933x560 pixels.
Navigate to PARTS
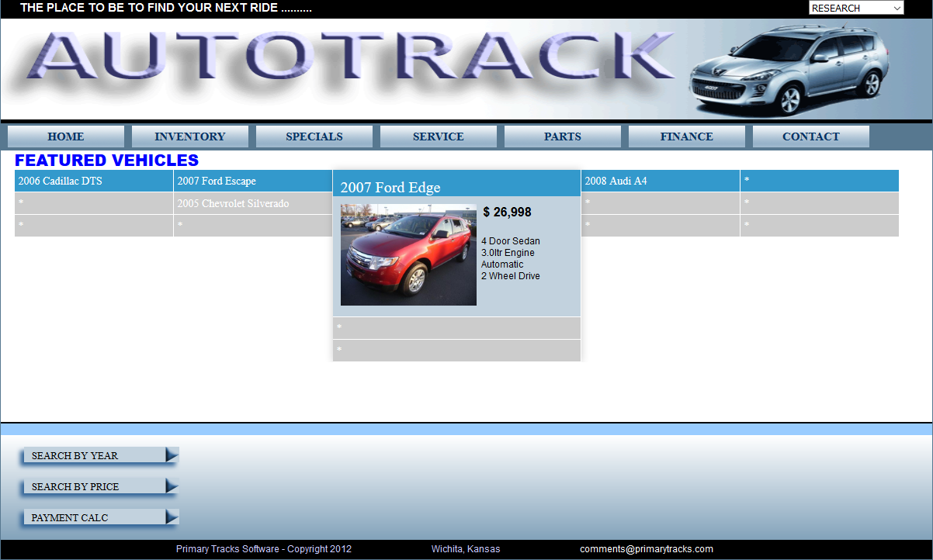pos(563,137)
